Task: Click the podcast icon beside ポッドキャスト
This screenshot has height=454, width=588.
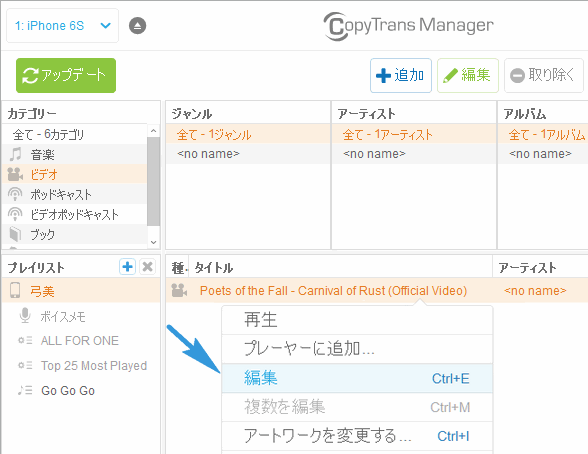Action: click(15, 194)
